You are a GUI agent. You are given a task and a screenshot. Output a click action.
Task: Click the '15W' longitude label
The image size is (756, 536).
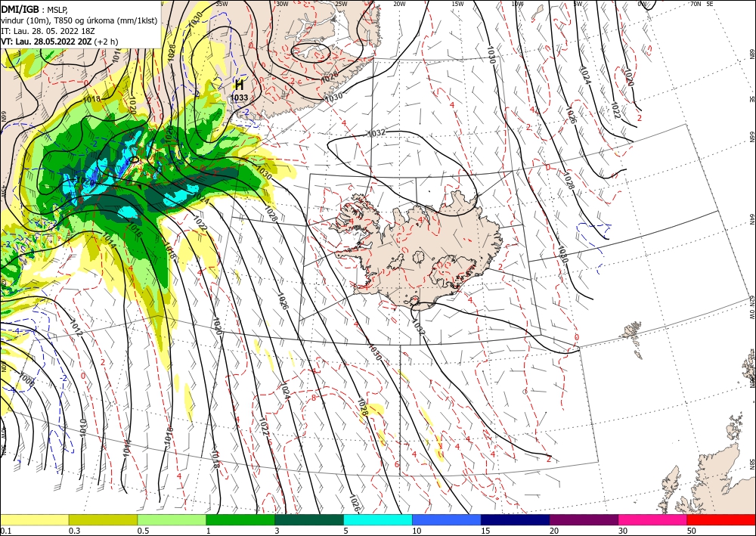(458, 4)
